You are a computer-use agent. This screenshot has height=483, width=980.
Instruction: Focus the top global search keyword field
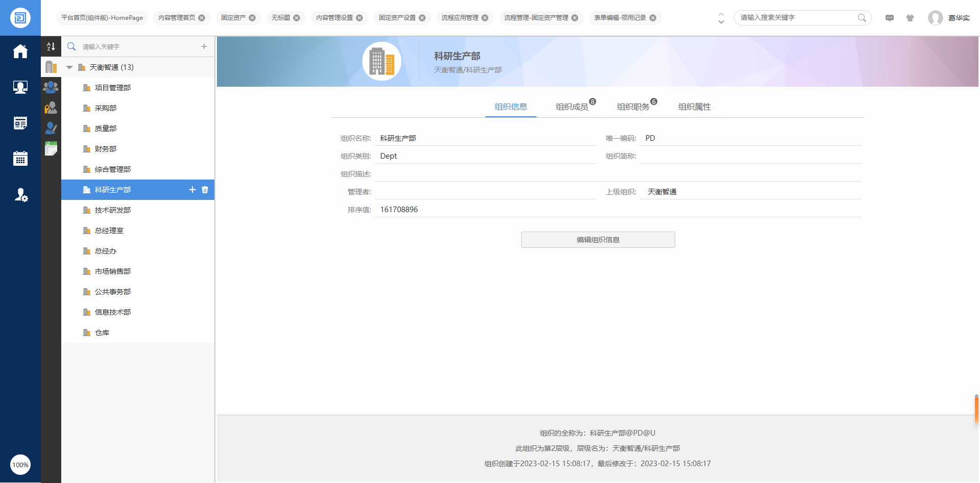[796, 18]
